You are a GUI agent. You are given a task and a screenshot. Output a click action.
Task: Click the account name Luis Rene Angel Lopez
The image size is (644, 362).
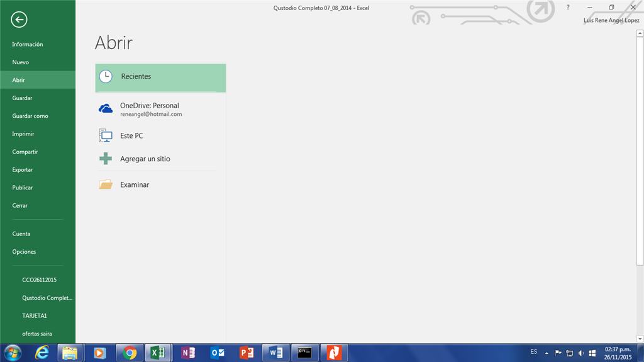click(x=611, y=20)
